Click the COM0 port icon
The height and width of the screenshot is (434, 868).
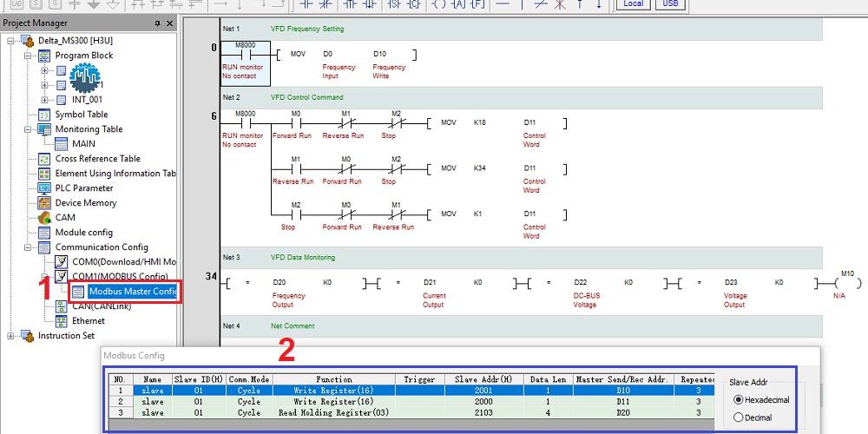pos(62,262)
